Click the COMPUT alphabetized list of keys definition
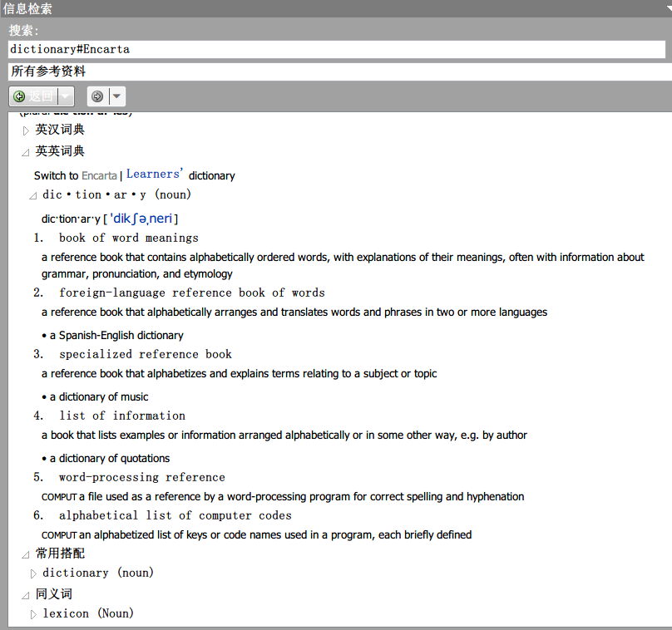The image size is (672, 630). 257,535
